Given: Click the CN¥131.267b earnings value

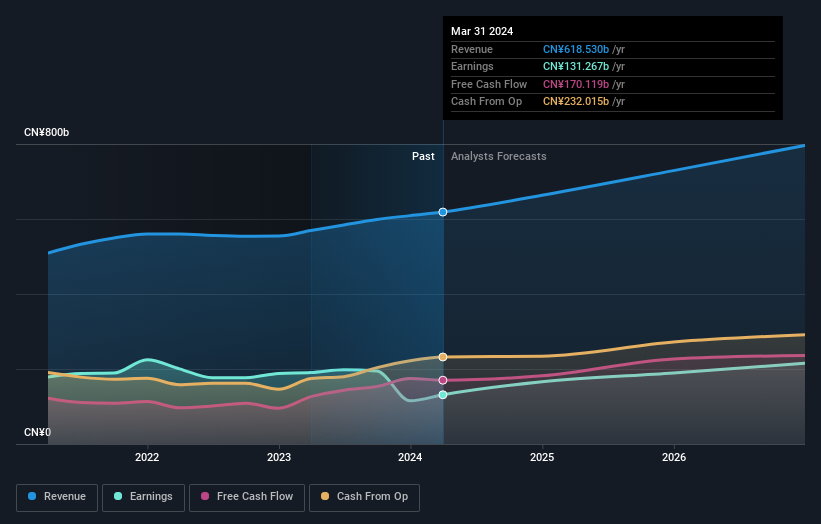Looking at the screenshot, I should 576,66.
